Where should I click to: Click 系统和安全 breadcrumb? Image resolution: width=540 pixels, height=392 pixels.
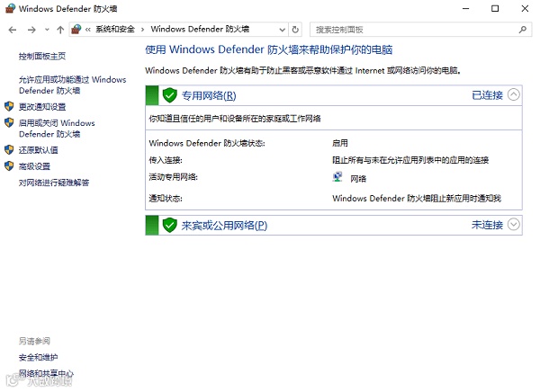point(115,30)
